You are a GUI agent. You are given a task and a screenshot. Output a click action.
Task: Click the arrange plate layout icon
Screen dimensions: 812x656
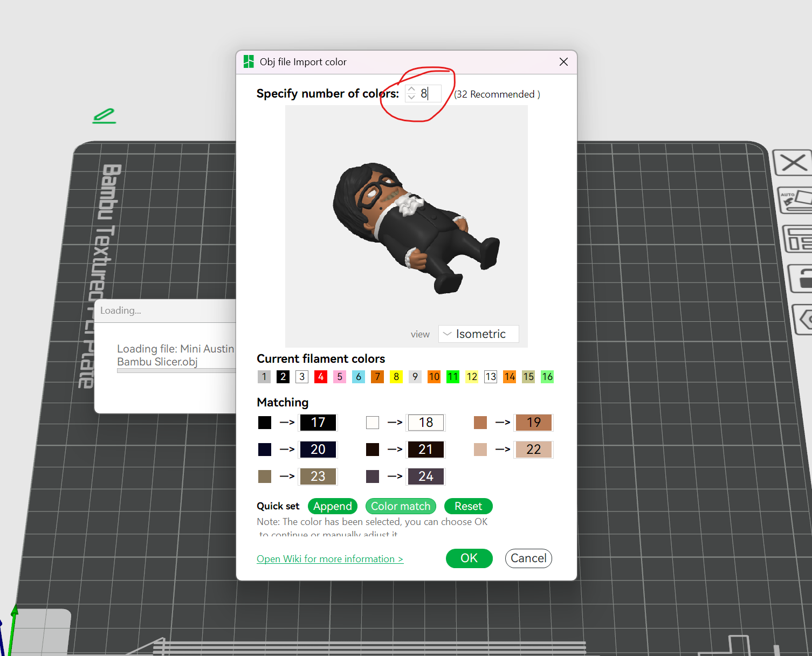[798, 239]
